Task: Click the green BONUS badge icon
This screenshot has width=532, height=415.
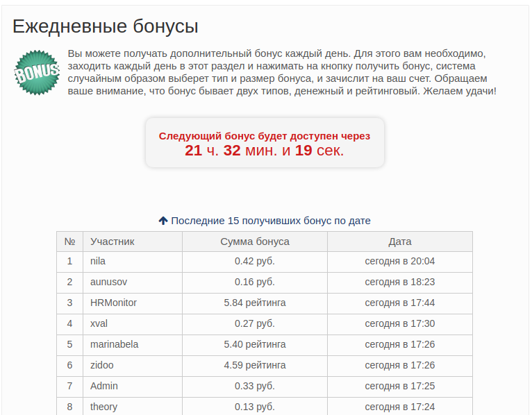Action: click(x=36, y=72)
